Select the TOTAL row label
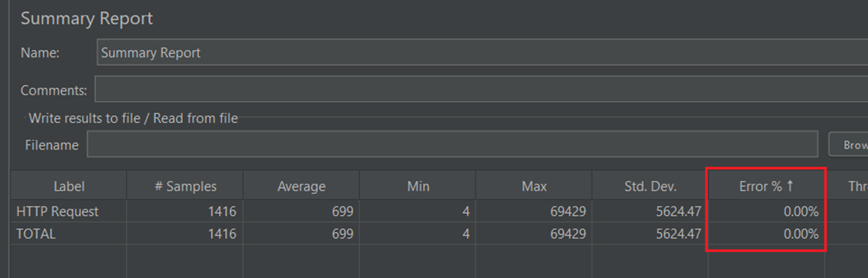Screen dimensions: 868x278 point(35,234)
